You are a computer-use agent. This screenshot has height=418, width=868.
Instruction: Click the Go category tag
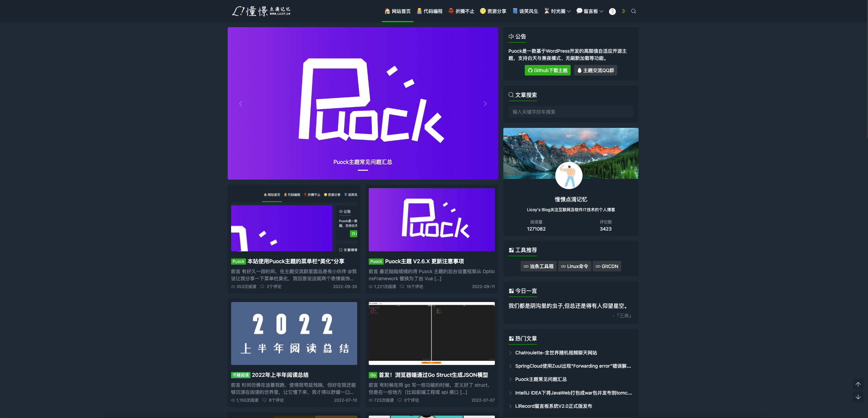pos(373,375)
